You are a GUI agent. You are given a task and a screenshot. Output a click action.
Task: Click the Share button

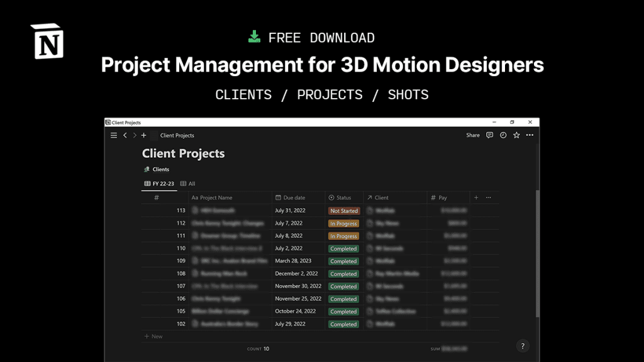point(473,135)
